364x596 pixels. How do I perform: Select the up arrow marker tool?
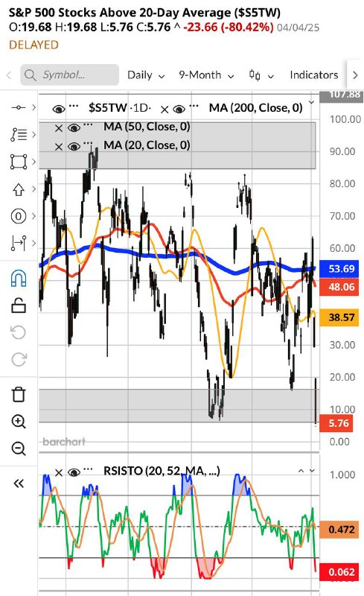[19, 189]
